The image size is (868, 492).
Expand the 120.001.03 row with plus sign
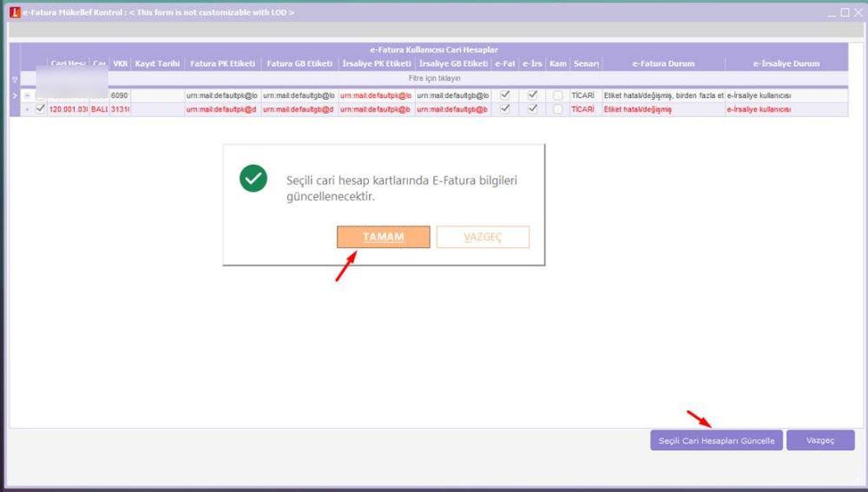coord(27,109)
